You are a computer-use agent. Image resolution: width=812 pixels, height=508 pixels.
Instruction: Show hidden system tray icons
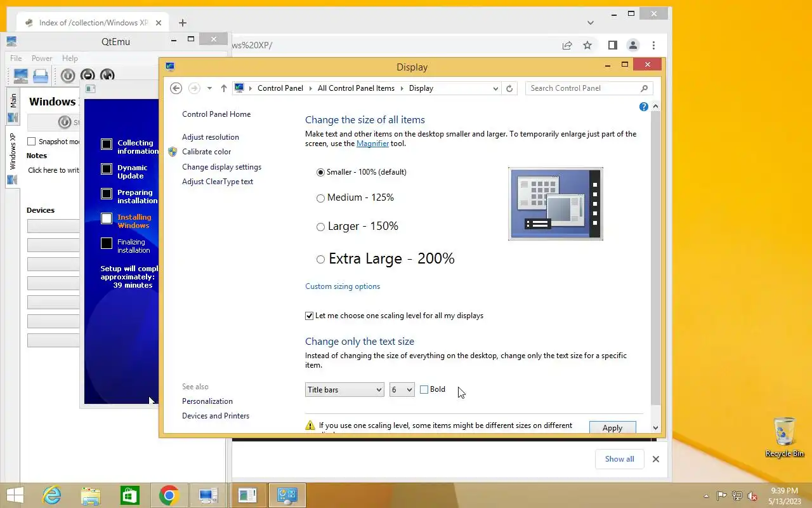(x=706, y=496)
